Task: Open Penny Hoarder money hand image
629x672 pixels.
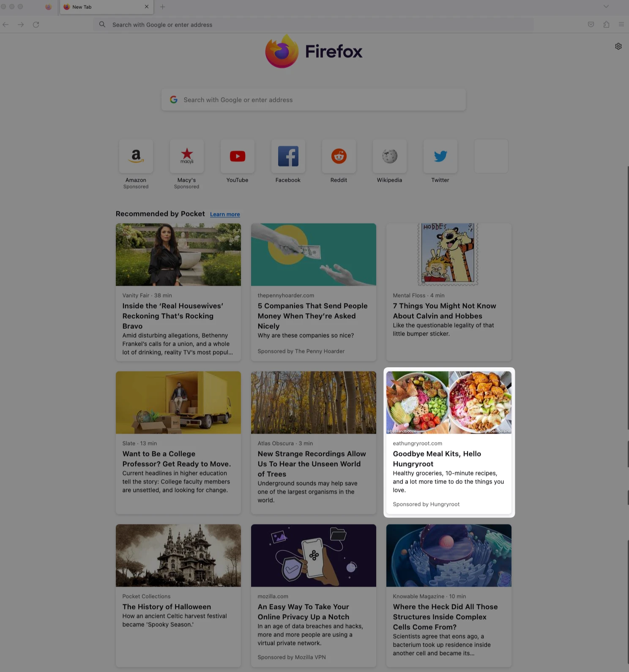Action: (x=314, y=254)
